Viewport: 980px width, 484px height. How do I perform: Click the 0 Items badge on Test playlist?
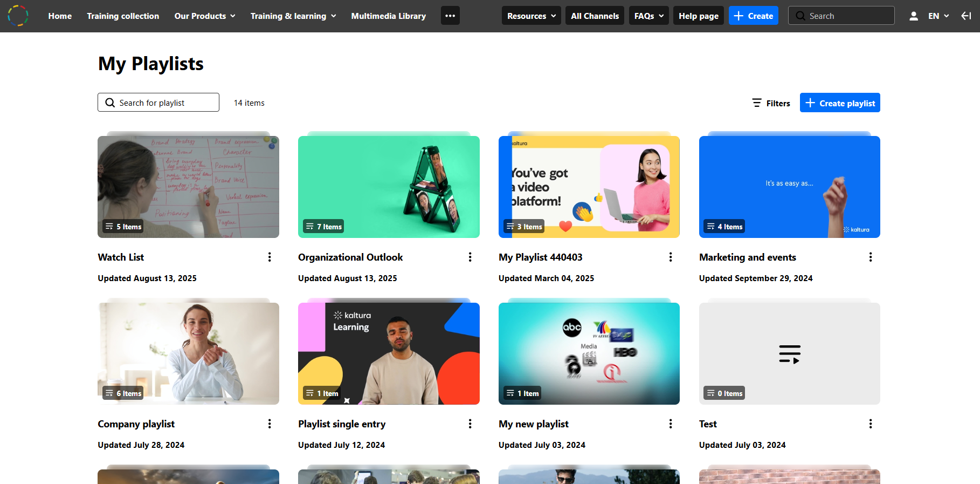click(x=724, y=393)
